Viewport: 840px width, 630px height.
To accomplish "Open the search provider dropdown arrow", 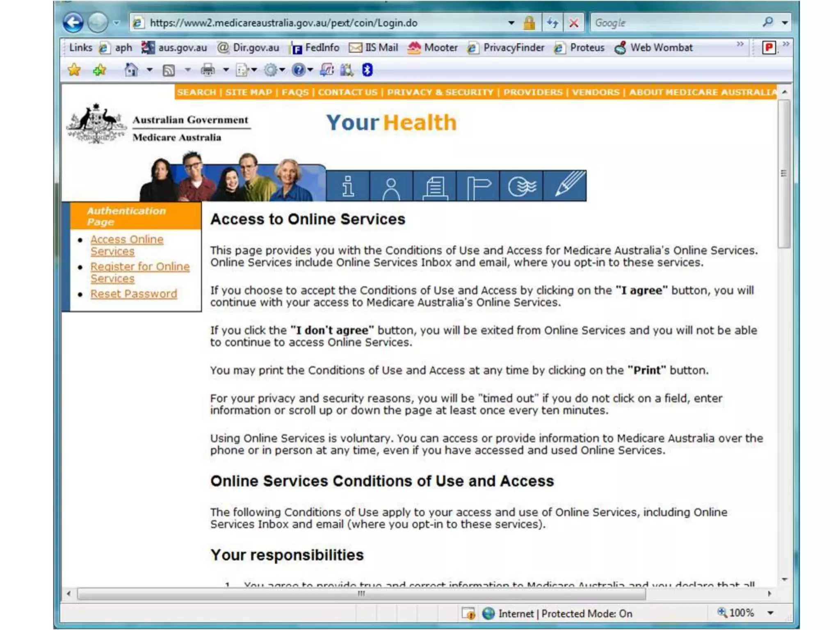I will tap(785, 23).
